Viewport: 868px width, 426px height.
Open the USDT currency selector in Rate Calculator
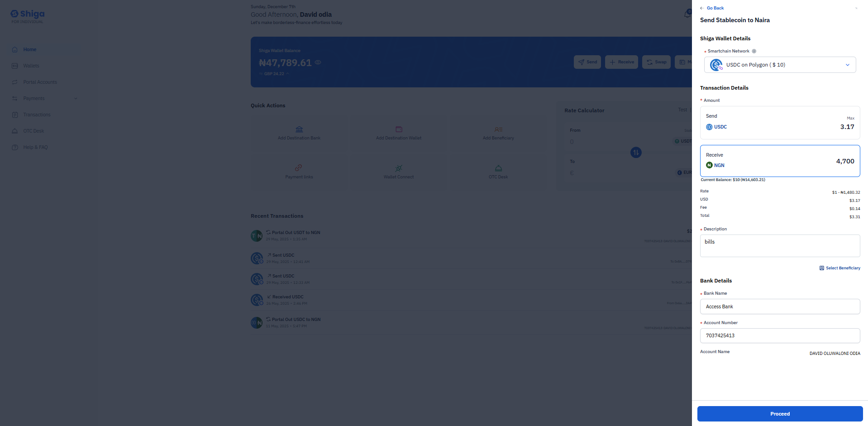coord(683,141)
